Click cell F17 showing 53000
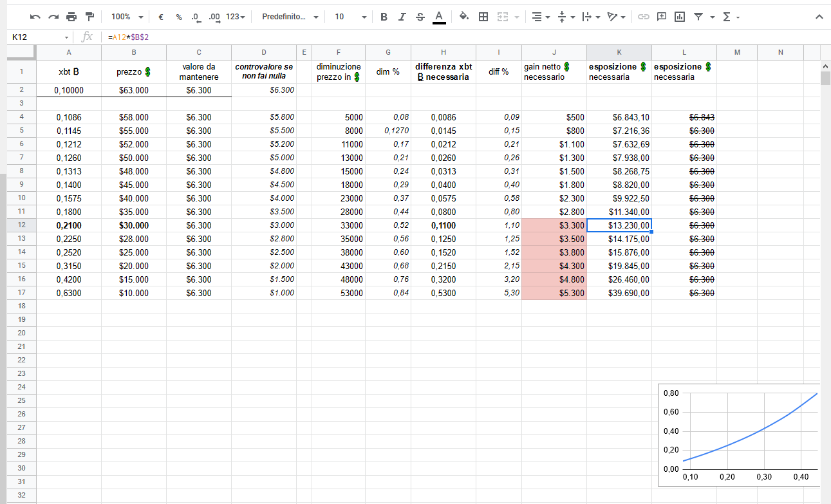The width and height of the screenshot is (831, 504). 339,293
